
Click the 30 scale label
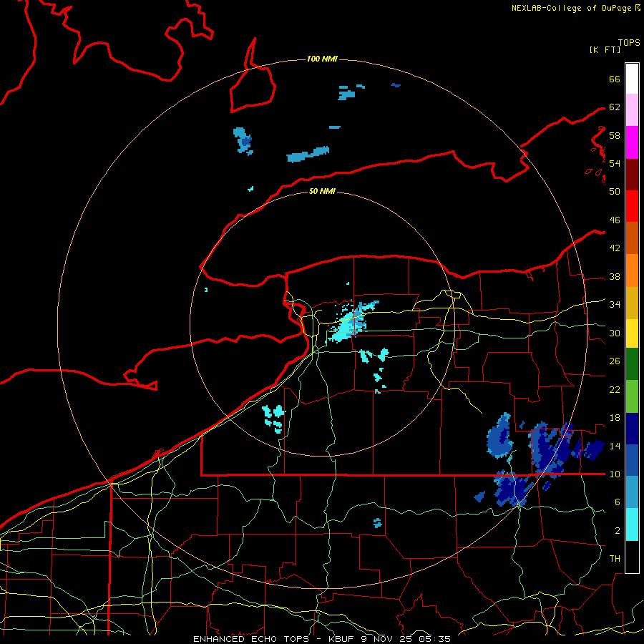[x=615, y=333]
